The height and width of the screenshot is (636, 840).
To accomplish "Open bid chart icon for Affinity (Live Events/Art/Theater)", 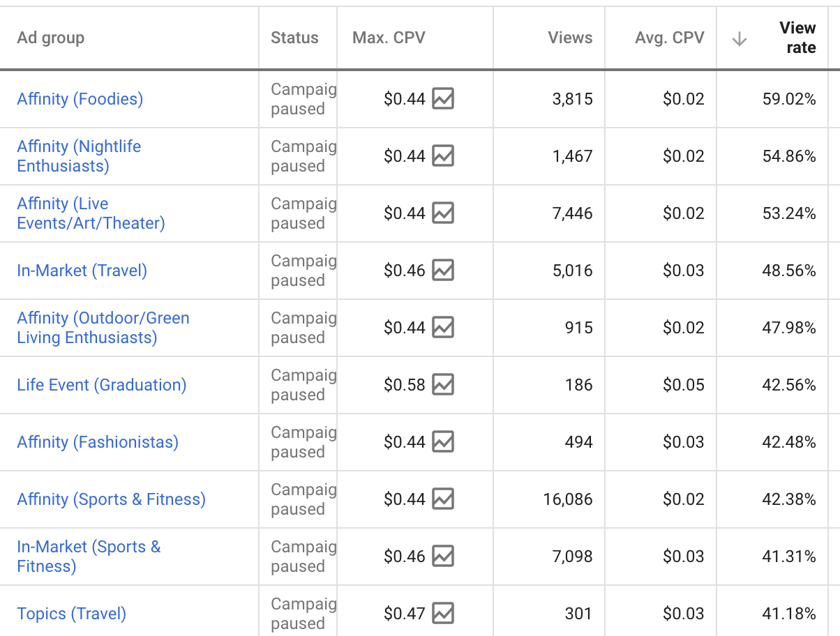I will [443, 213].
